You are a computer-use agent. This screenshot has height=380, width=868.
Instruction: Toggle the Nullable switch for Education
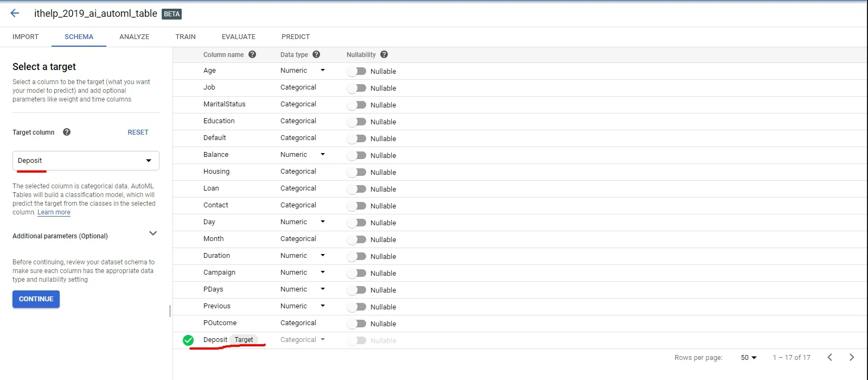tap(356, 122)
